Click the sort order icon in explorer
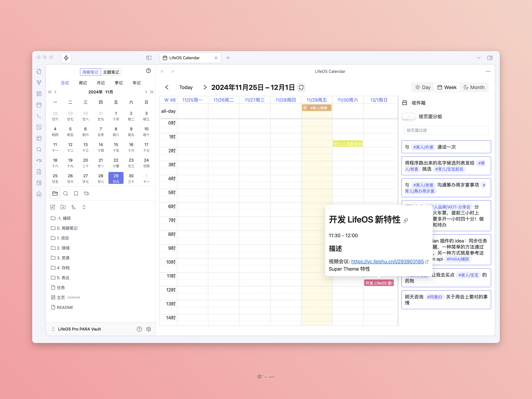Viewport: 532px width, 399px height. [x=74, y=207]
